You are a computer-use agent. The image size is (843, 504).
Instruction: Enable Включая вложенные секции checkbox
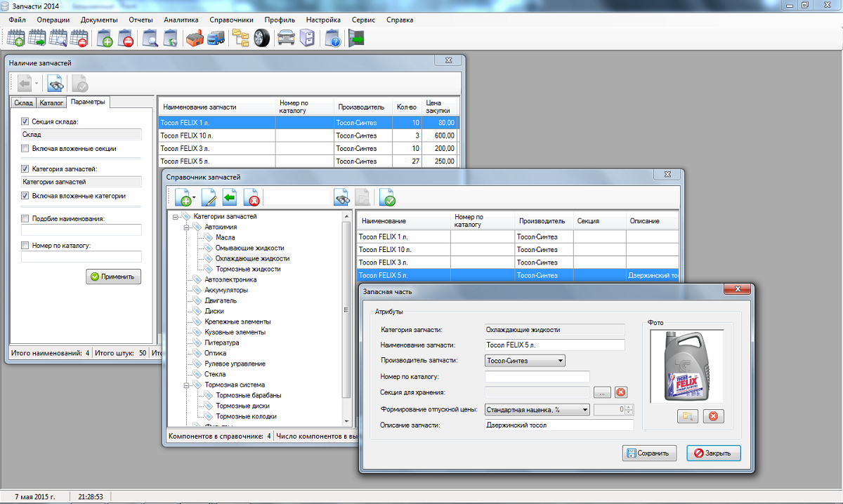pos(25,149)
